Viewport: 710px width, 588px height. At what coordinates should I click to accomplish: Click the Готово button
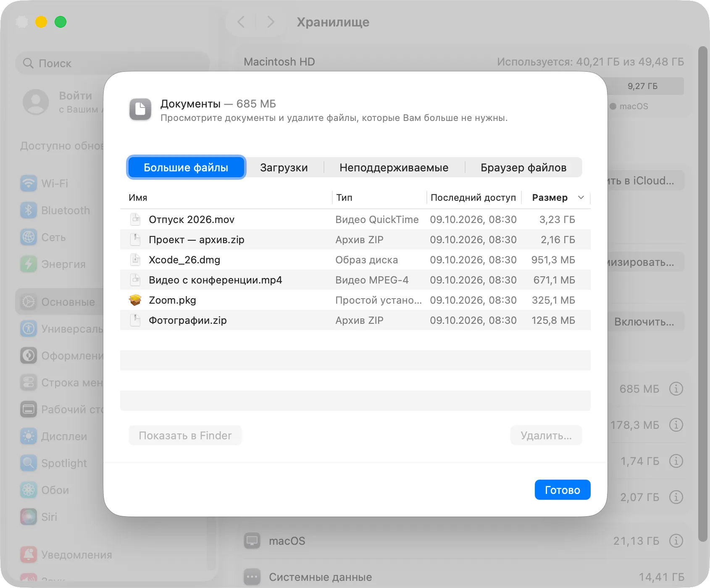tap(563, 490)
